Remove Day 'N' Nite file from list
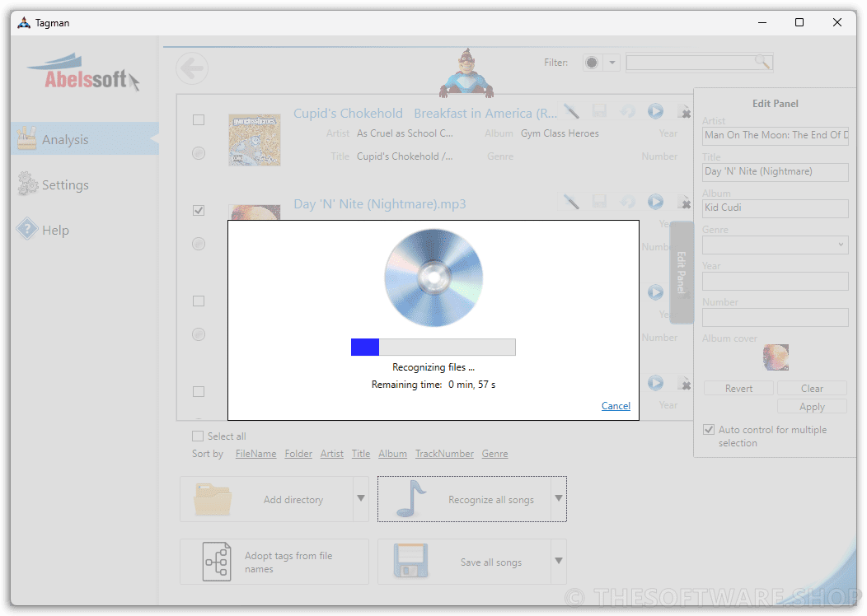The height and width of the screenshot is (616, 867). click(x=685, y=203)
